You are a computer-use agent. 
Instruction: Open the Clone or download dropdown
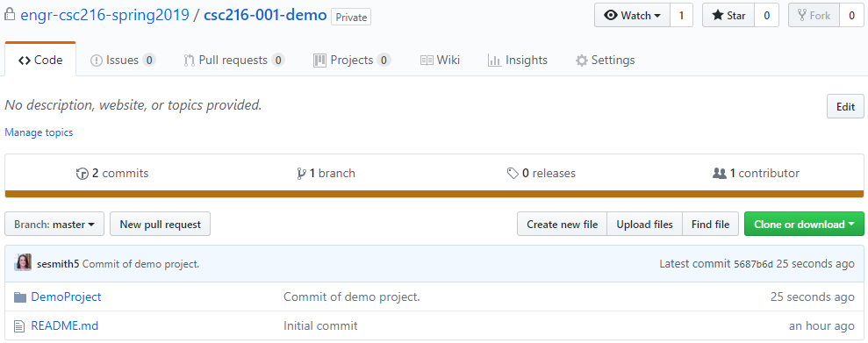tap(804, 224)
